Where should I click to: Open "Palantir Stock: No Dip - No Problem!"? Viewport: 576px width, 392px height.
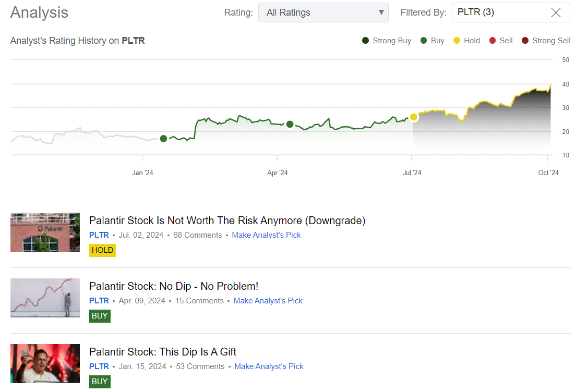tap(174, 286)
